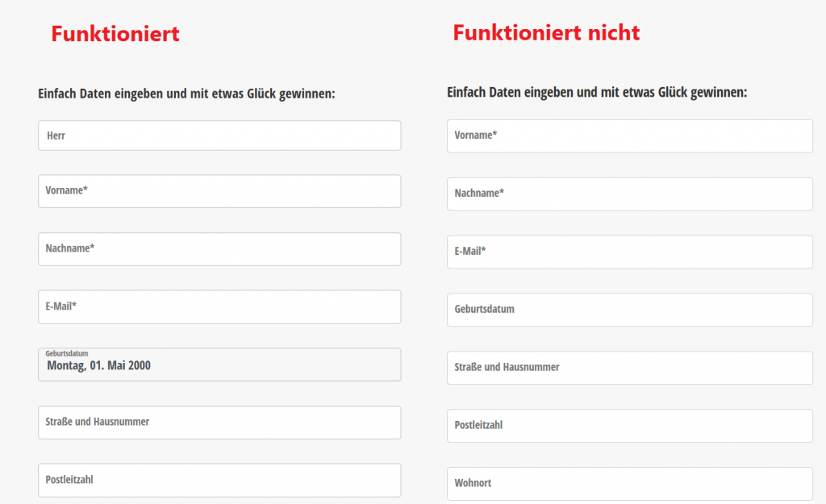Click the empty Geburtsdatum field in right form
826x504 pixels.
(629, 310)
